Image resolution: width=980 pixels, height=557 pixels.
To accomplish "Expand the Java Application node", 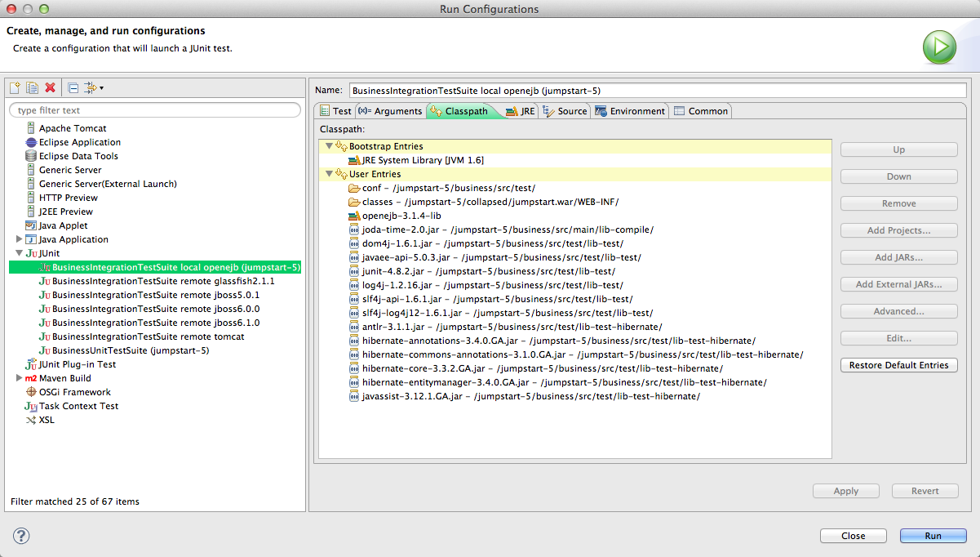I will click(x=20, y=239).
